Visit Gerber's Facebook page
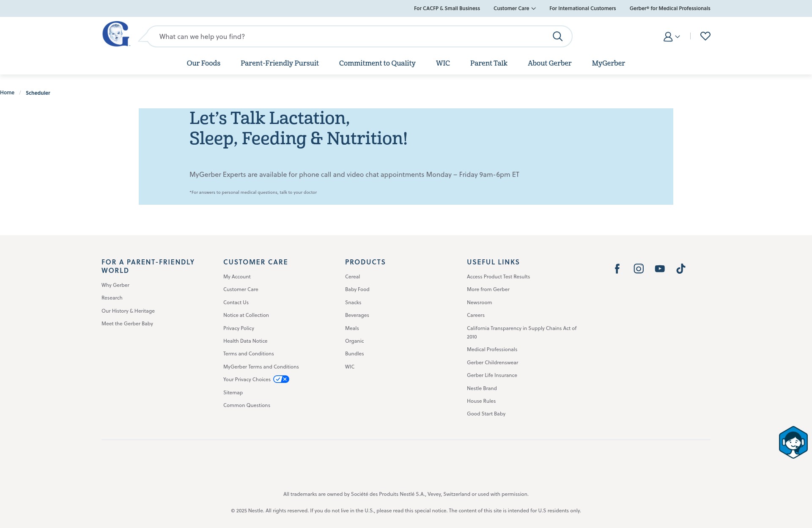 click(x=617, y=269)
